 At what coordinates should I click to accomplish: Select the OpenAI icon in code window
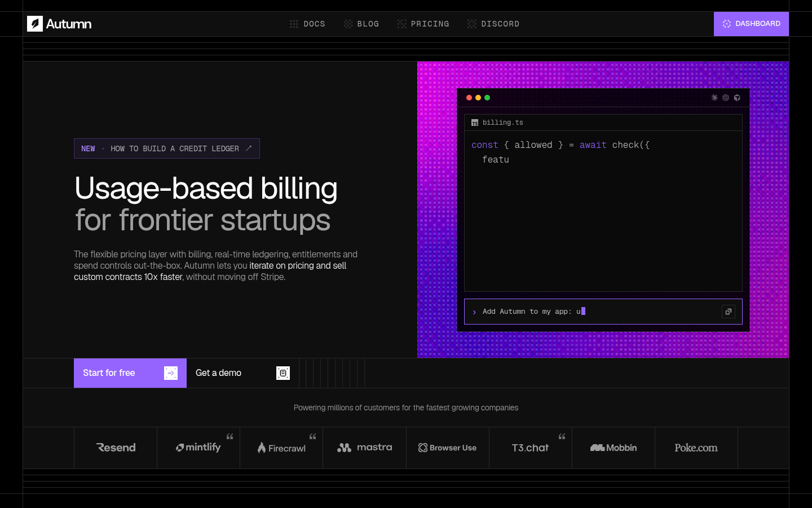tap(726, 98)
